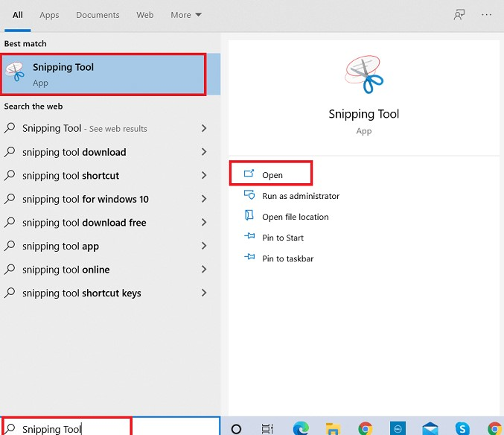
Task: Choose Run as administrator
Action: point(292,196)
